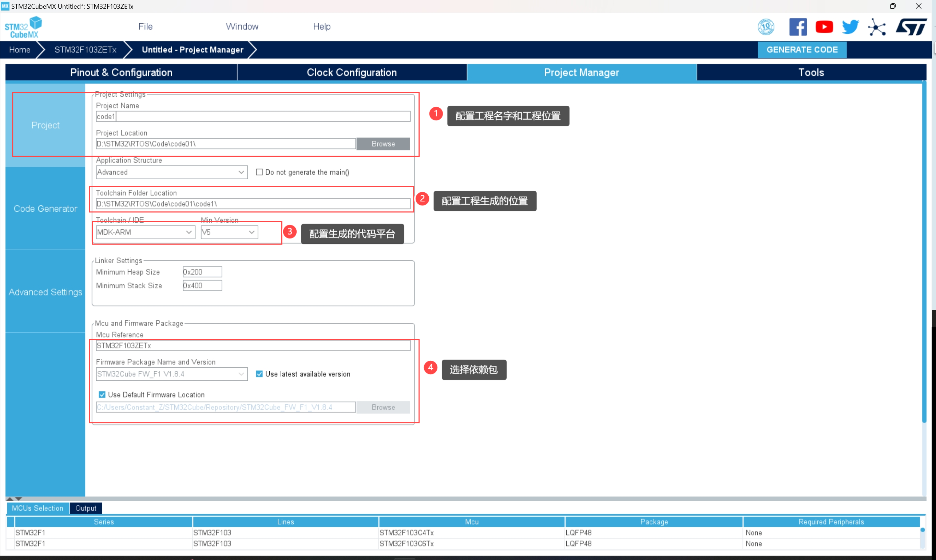Open the File menu

[145, 27]
